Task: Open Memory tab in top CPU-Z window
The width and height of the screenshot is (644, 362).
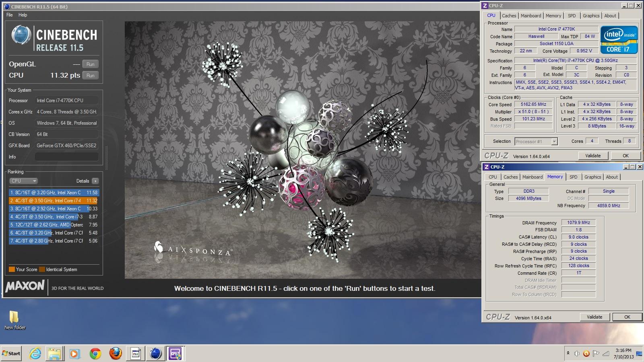Action: [553, 16]
